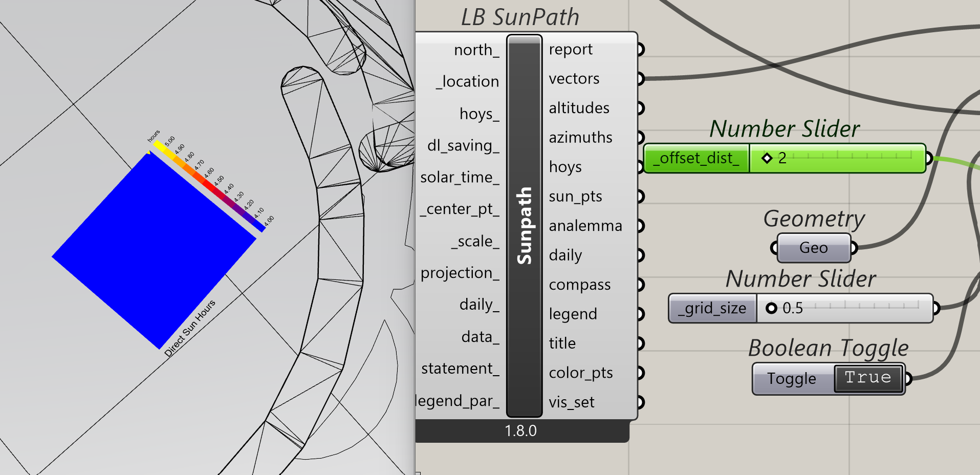Select the data_ input parameter
The image size is (980, 475).
click(480, 337)
